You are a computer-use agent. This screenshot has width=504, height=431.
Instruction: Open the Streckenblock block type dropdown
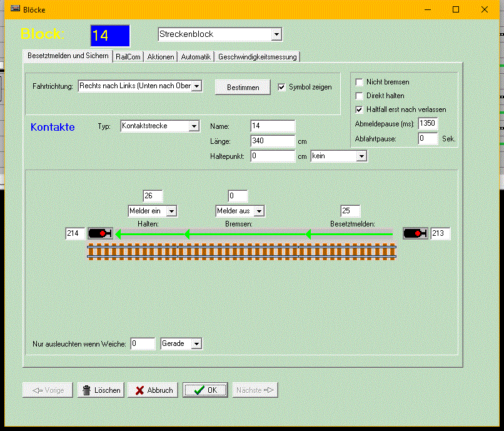coord(276,34)
